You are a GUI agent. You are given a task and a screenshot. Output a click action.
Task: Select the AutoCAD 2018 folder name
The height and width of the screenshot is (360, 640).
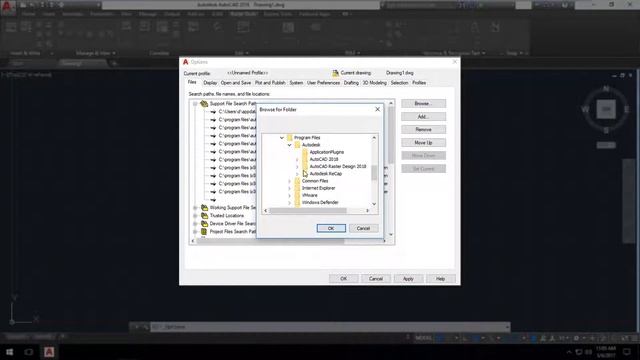tap(324, 159)
